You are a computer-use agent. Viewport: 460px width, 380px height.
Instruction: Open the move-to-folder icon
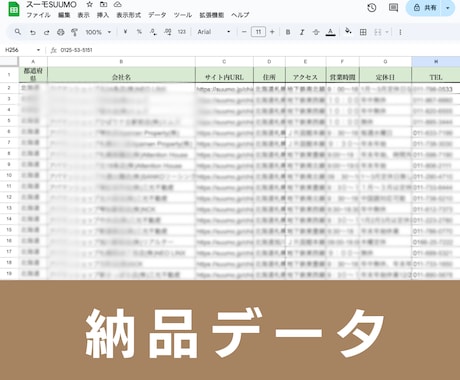104,4
